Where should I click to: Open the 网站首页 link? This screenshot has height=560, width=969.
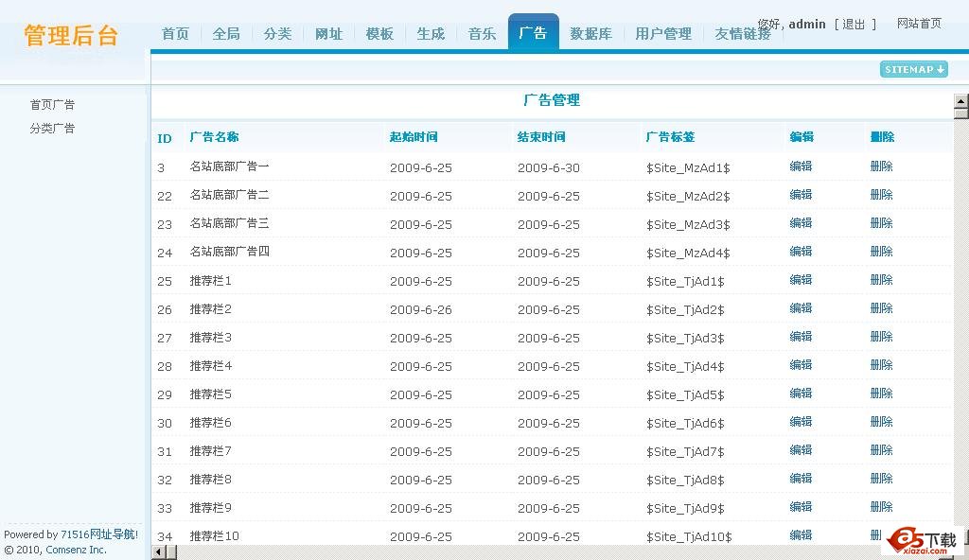coord(919,24)
